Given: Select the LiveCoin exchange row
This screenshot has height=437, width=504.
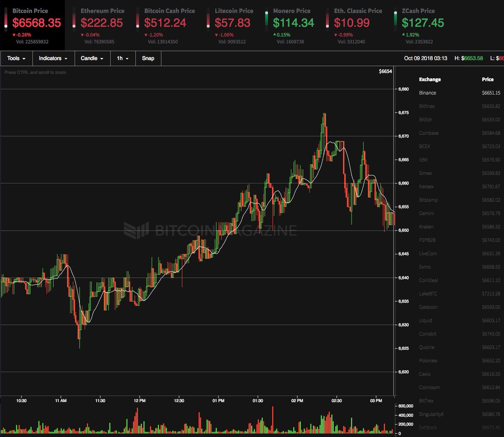Looking at the screenshot, I should pyautogui.click(x=460, y=254).
